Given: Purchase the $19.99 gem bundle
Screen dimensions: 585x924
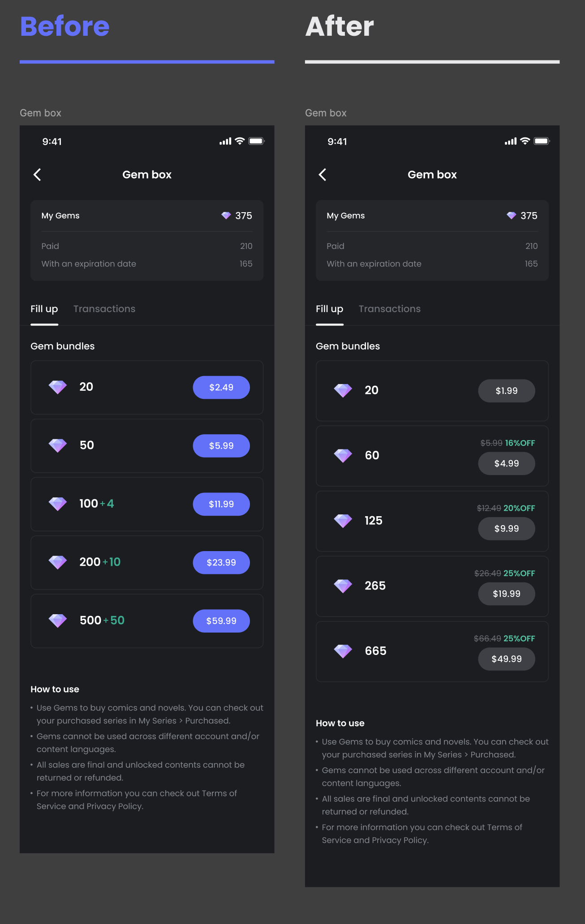Looking at the screenshot, I should (x=507, y=594).
